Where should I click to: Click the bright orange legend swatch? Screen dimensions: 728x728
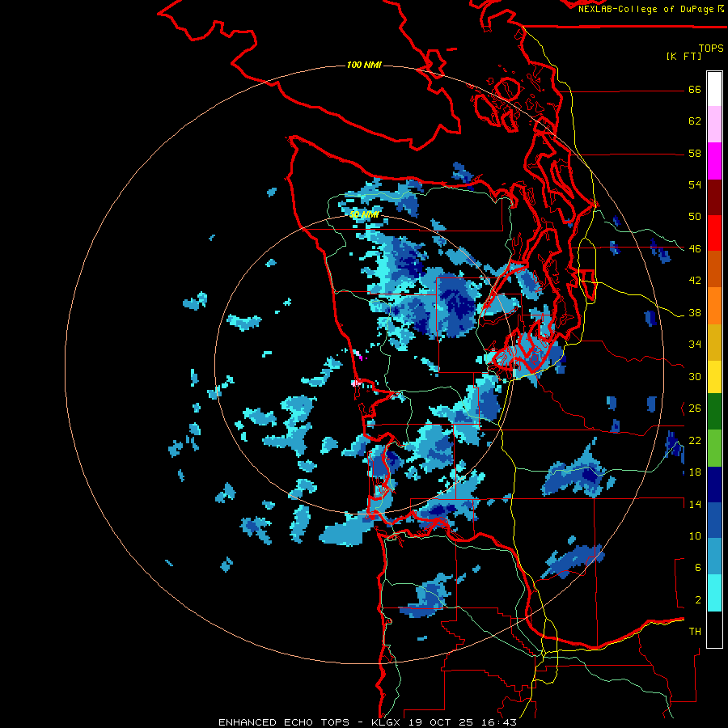coord(714,306)
